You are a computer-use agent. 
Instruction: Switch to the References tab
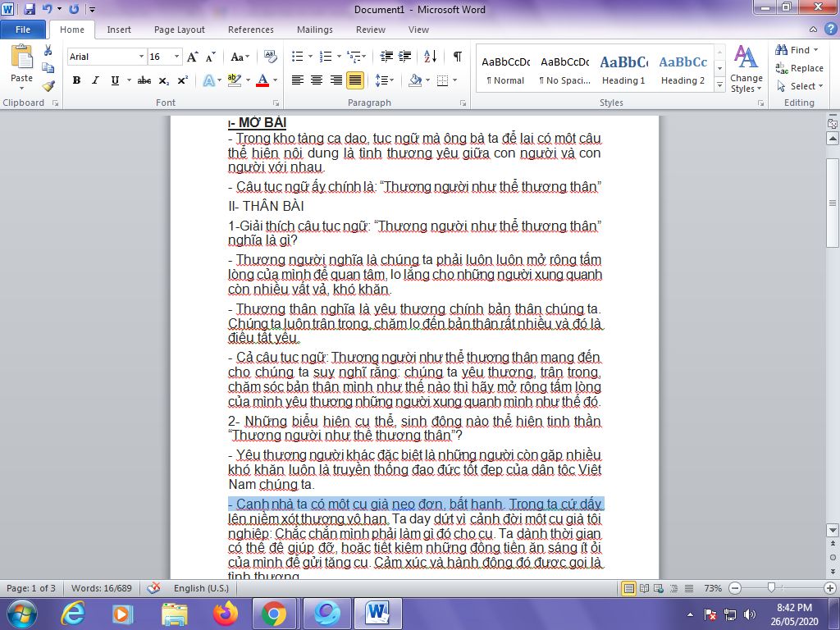click(x=251, y=30)
